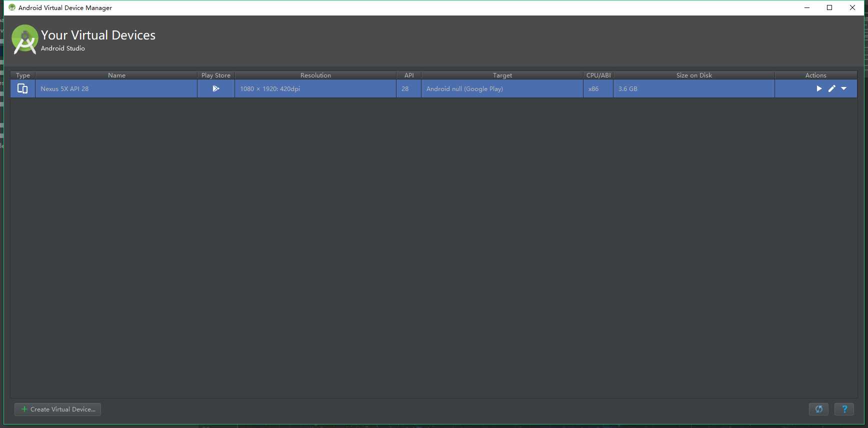Viewport: 868px width, 428px height.
Task: Sort by the Type column header
Action: point(23,75)
